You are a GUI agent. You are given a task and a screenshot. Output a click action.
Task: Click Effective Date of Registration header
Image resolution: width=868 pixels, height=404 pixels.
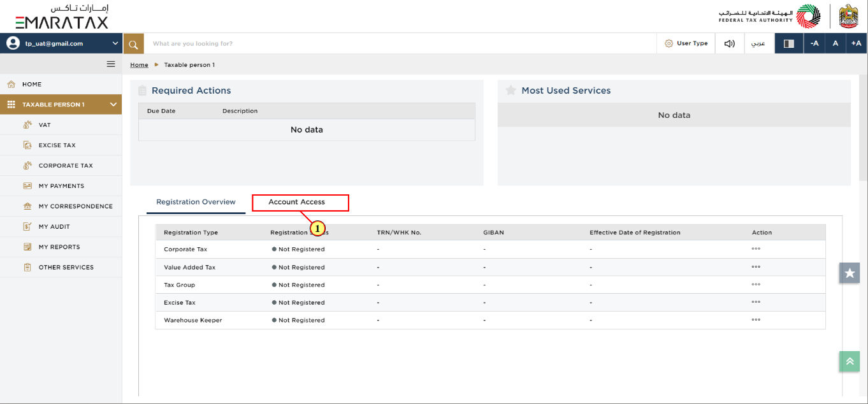pyautogui.click(x=635, y=233)
